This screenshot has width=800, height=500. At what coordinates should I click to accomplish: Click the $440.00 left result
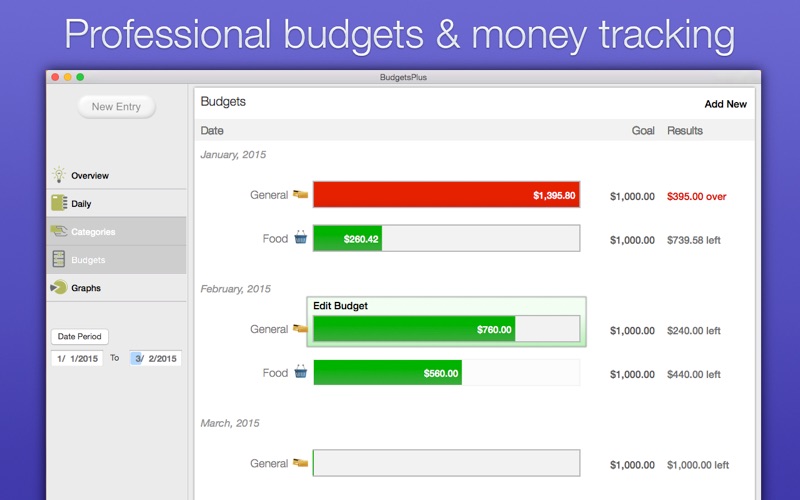tap(693, 374)
